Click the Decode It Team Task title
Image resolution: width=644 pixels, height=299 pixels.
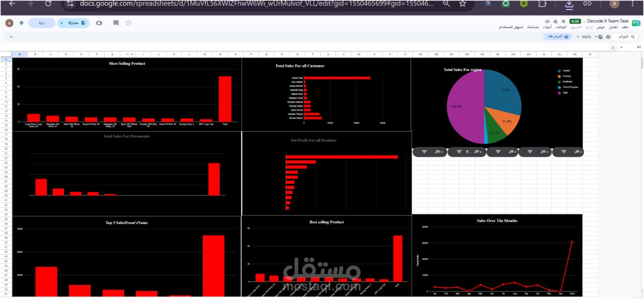607,21
